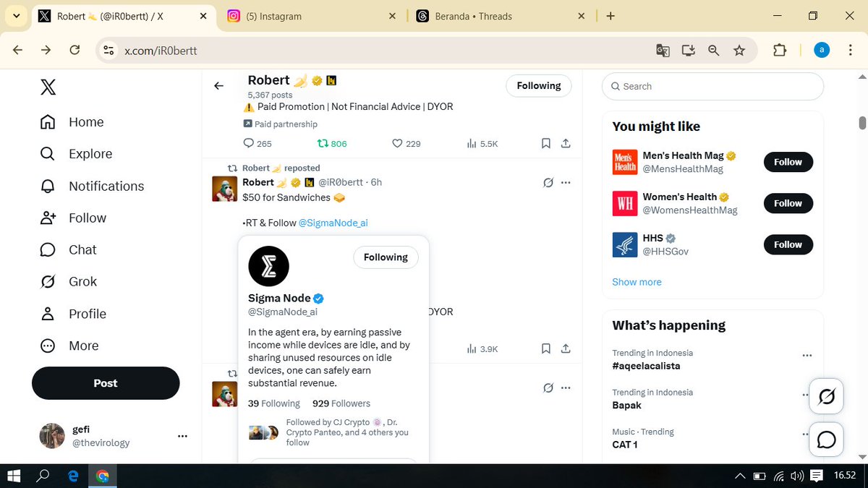
Task: Click the translate page icon
Action: [663, 50]
